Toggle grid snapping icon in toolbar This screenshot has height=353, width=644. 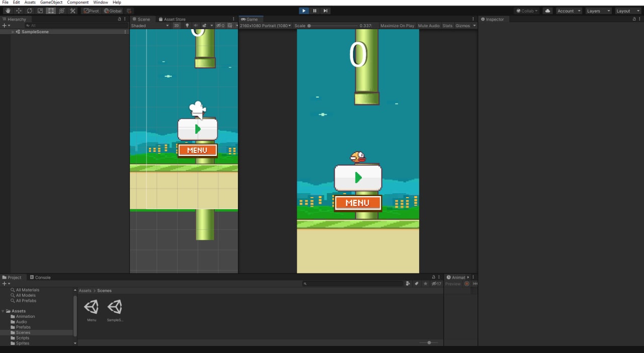(129, 11)
